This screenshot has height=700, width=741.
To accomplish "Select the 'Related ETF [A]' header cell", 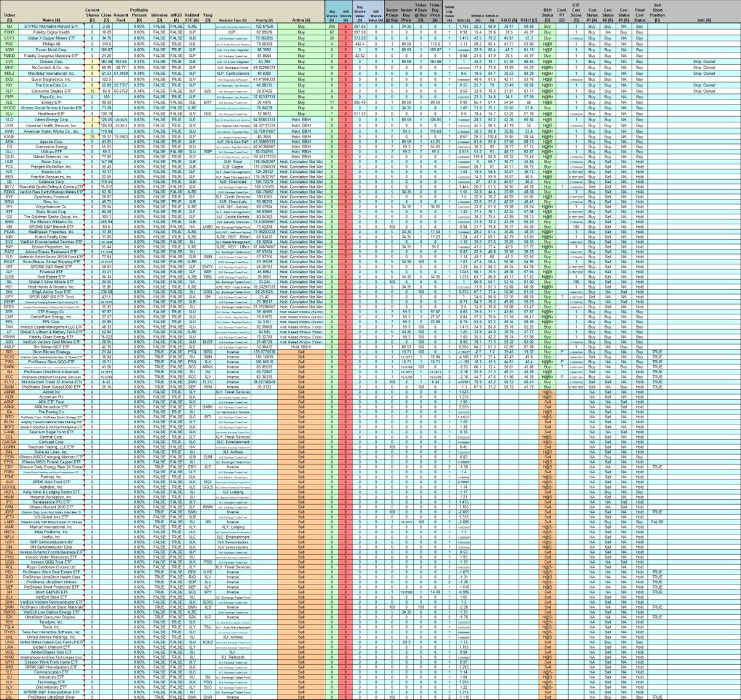I will [192, 13].
